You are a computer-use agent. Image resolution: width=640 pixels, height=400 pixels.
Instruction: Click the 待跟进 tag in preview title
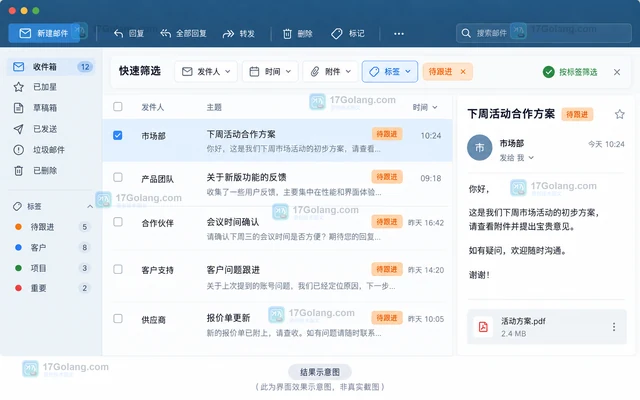tap(577, 114)
